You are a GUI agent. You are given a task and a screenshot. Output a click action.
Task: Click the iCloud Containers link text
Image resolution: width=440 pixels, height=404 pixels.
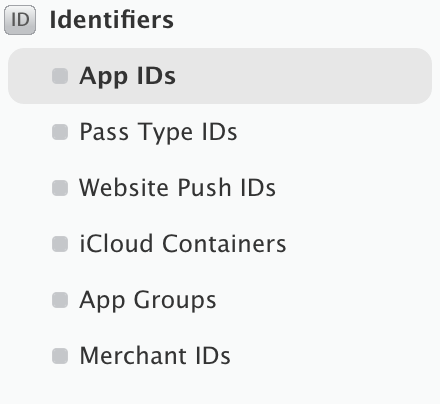(x=183, y=244)
